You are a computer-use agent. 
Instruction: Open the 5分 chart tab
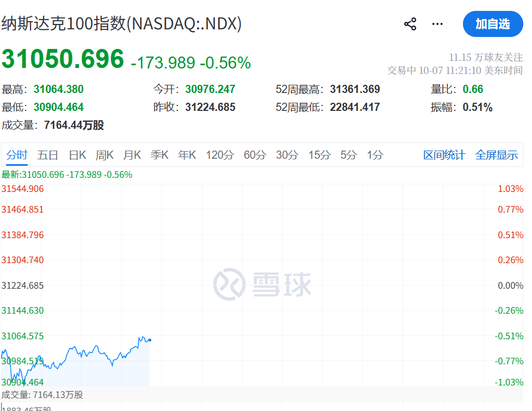349,155
